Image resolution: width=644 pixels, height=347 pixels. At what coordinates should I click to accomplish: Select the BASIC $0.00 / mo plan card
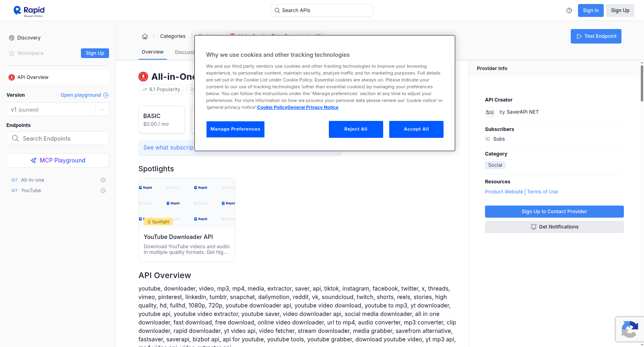tap(161, 120)
